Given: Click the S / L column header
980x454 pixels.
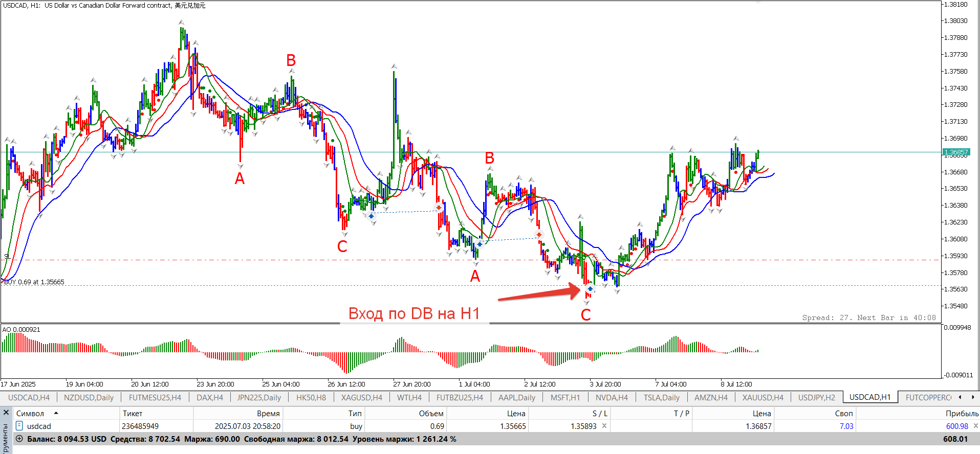Looking at the screenshot, I should point(600,413).
